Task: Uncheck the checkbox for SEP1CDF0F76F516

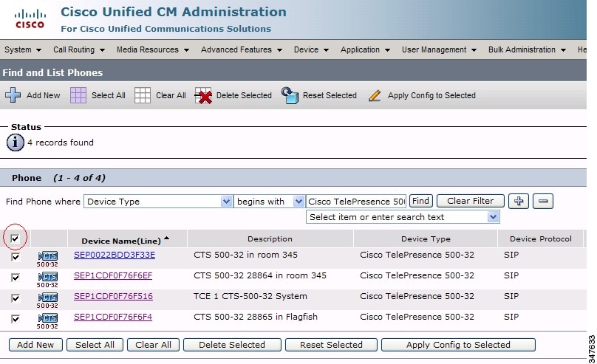Action: (x=16, y=298)
